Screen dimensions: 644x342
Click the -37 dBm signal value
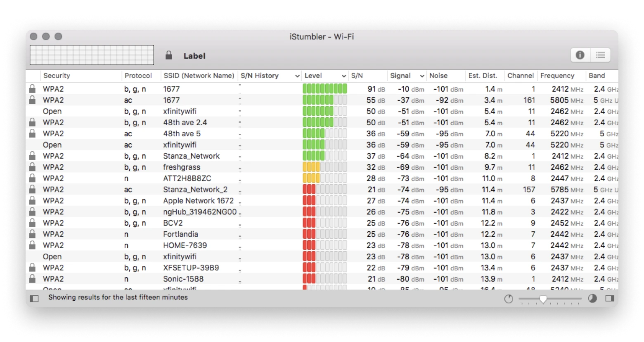[x=411, y=100]
